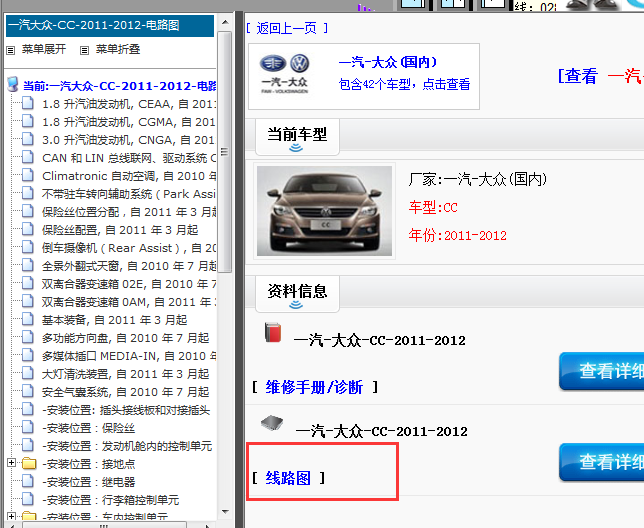Click document icon for 双离合器变速箱 02E
Screen dimensions: 644x528
tap(28, 283)
